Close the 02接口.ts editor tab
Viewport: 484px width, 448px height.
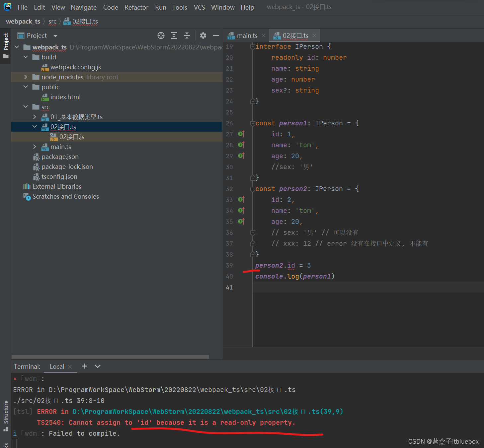(314, 35)
